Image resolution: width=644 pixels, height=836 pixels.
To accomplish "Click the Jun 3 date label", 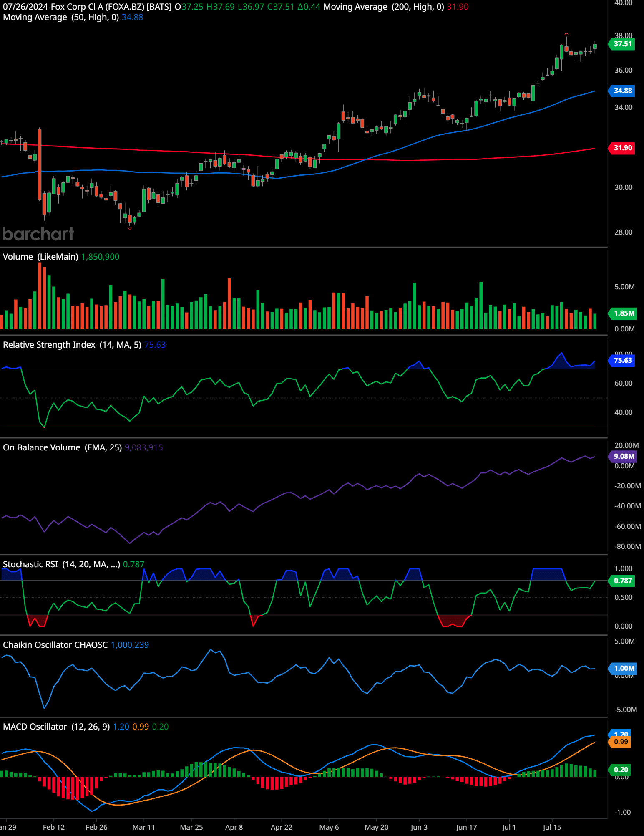I will (x=419, y=827).
